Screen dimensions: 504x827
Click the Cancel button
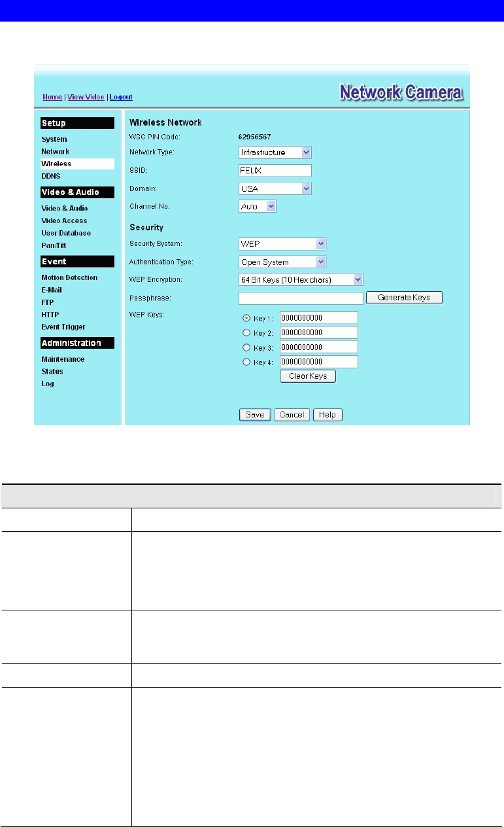(x=292, y=415)
